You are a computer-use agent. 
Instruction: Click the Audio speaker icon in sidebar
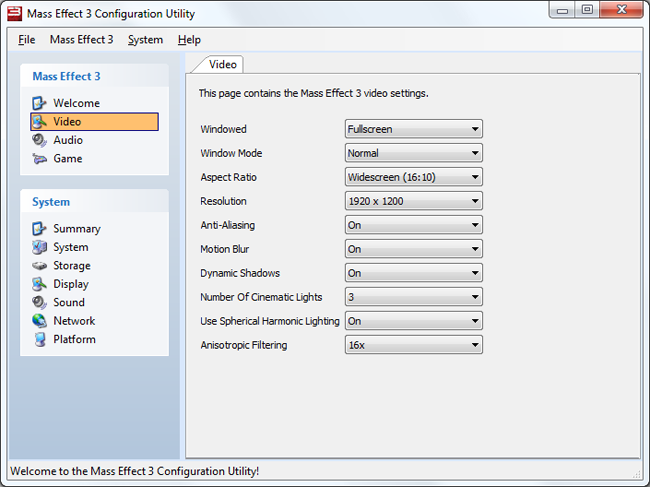tap(39, 141)
